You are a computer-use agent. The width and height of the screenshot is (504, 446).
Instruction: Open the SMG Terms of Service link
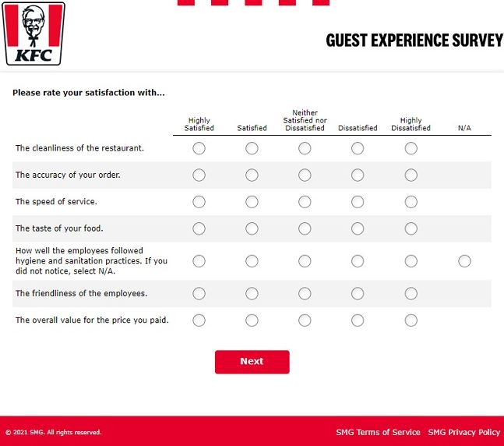[x=378, y=432]
